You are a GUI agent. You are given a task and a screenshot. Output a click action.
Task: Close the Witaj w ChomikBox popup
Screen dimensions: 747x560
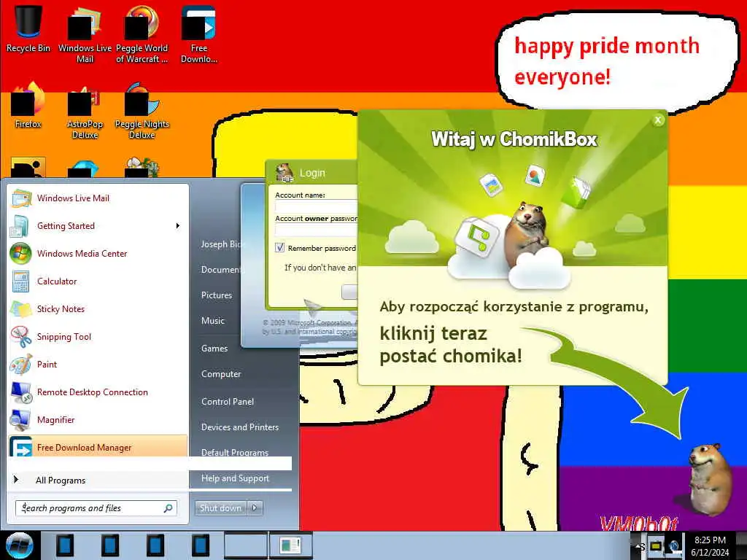click(658, 120)
